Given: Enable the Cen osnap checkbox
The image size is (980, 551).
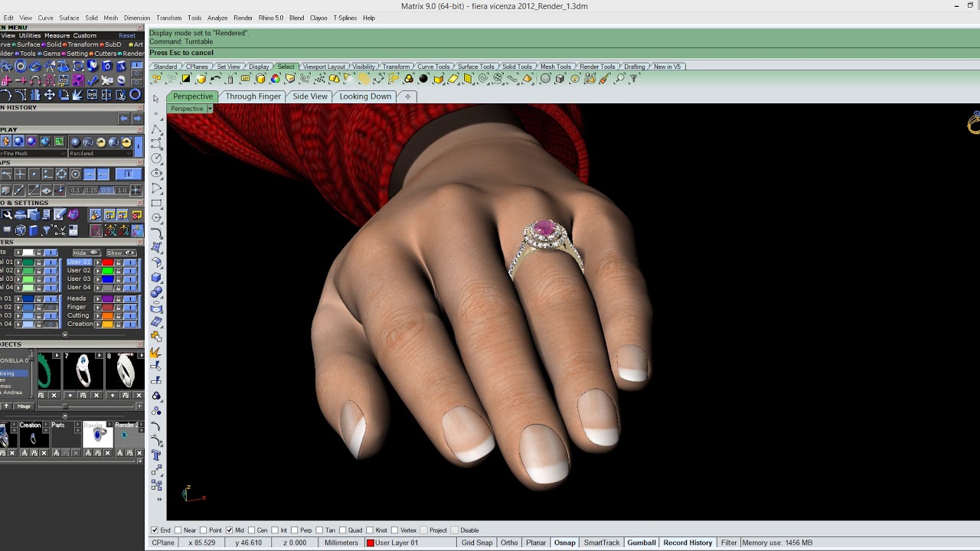Looking at the screenshot, I should coord(251,530).
